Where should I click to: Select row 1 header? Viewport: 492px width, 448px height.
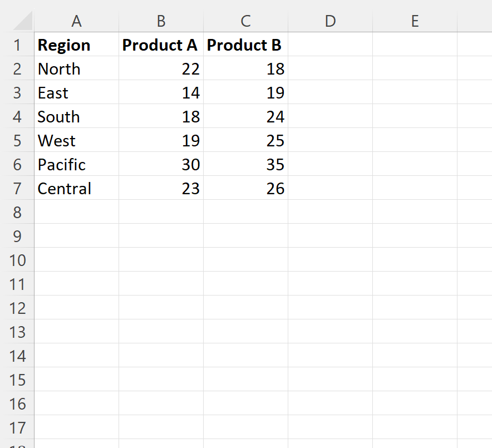click(17, 45)
